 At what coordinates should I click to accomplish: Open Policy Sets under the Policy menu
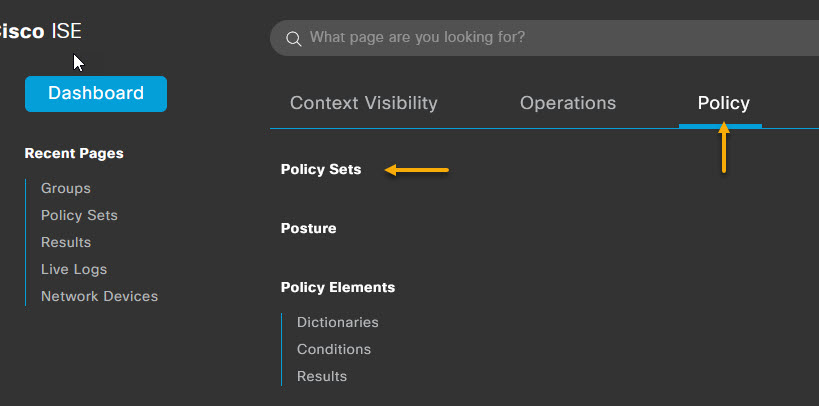321,169
